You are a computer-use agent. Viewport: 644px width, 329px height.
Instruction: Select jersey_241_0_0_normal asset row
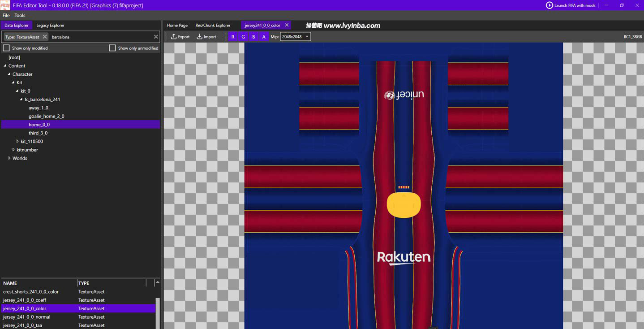click(x=78, y=317)
